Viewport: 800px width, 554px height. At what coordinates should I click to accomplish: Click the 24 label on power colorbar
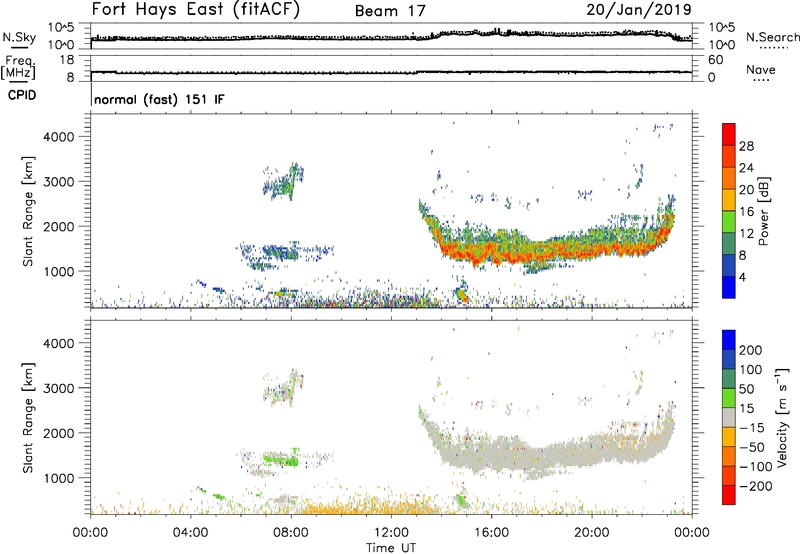point(746,168)
